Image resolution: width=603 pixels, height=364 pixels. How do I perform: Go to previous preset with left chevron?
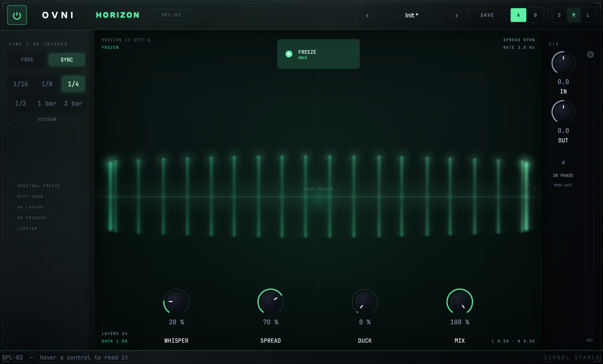pyautogui.click(x=367, y=15)
